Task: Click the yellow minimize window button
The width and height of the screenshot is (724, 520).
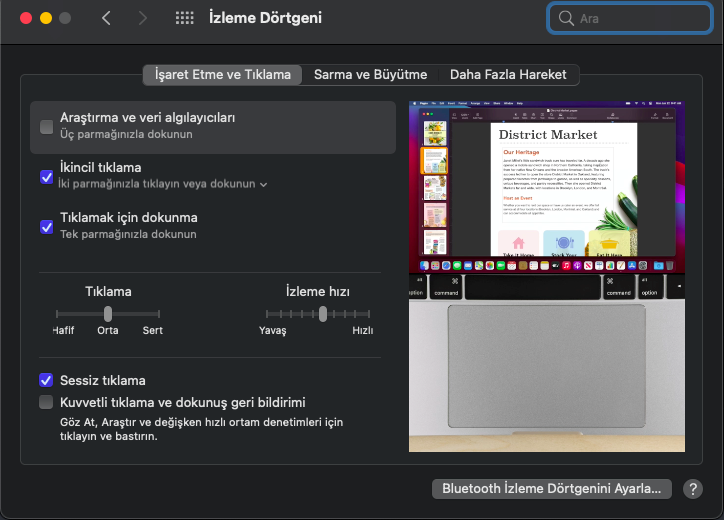Action: 45,18
